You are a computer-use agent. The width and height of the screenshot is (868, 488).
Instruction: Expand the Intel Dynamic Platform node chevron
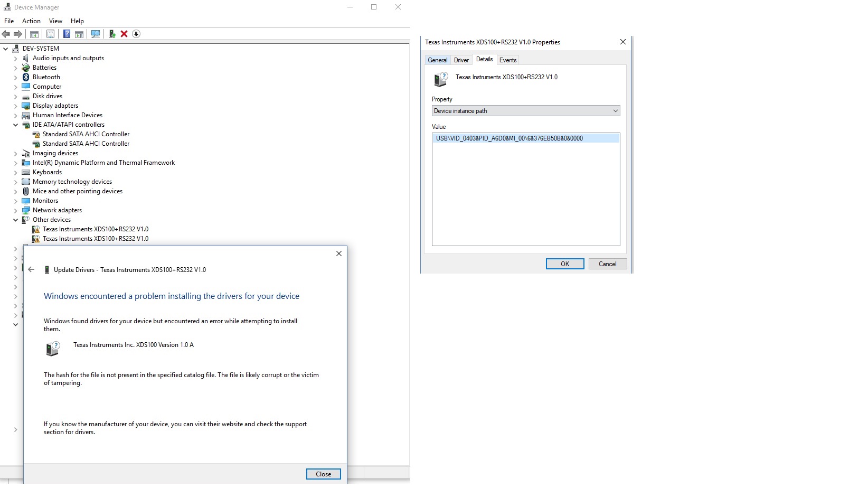tap(15, 163)
